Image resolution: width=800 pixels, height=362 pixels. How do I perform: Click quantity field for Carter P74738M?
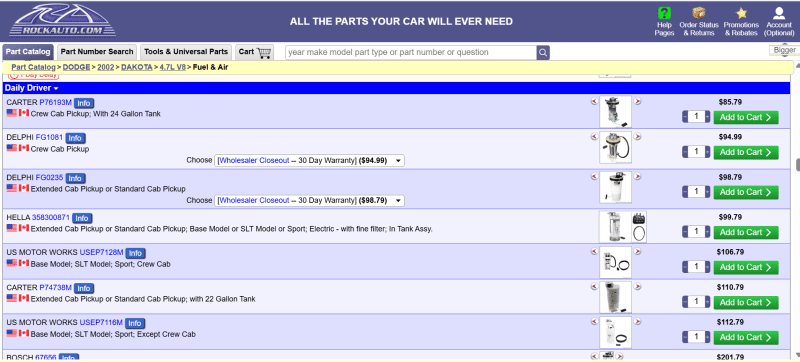[x=696, y=302]
